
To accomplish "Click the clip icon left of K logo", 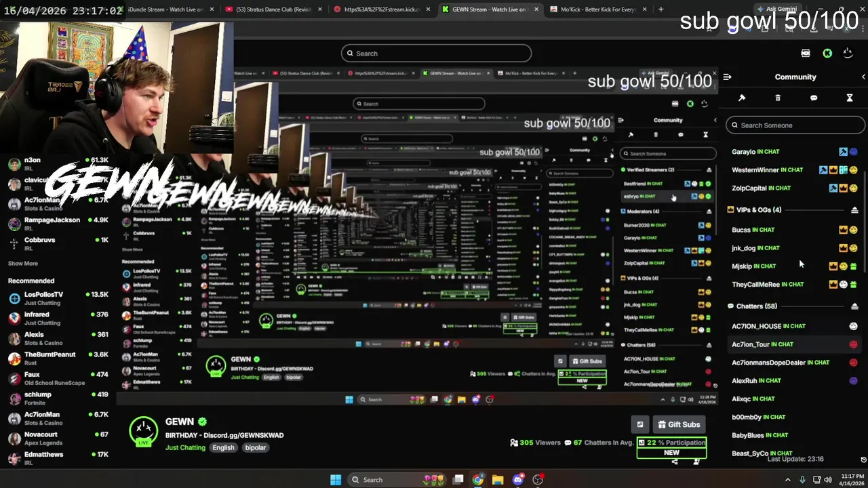I will click(806, 53).
